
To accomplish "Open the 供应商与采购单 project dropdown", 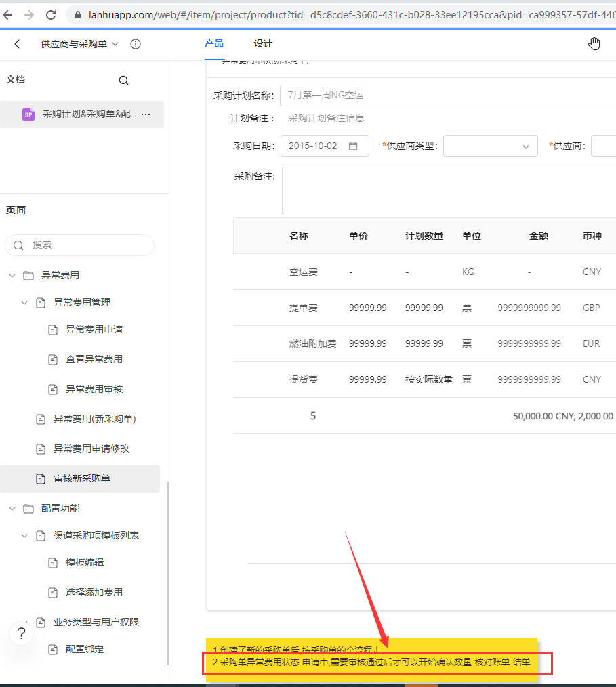I will pos(79,44).
